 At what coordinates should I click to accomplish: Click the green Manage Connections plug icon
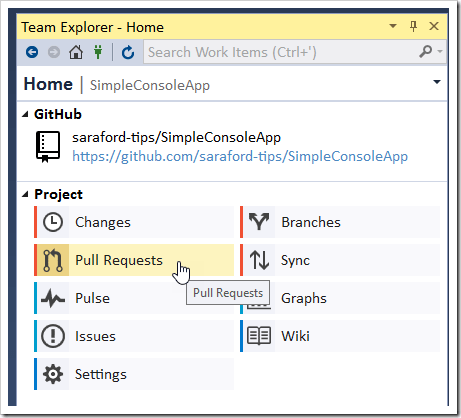tap(98, 52)
